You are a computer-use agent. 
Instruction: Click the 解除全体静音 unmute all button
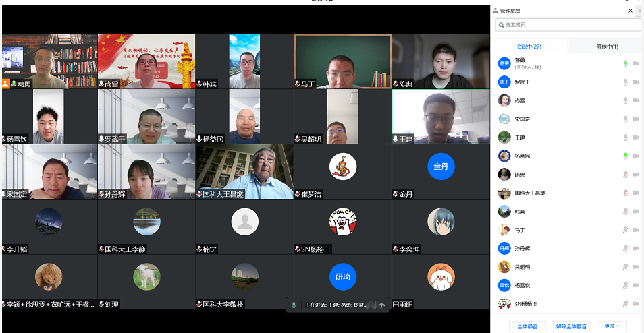(x=572, y=326)
